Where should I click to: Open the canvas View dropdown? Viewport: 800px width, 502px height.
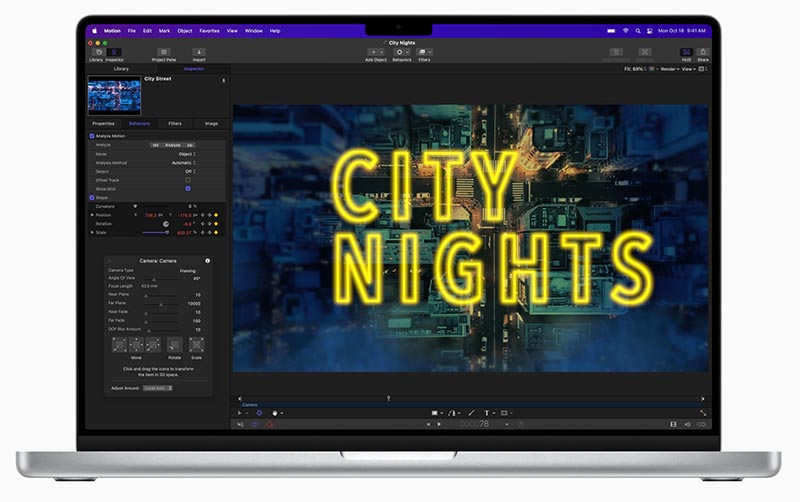click(689, 69)
